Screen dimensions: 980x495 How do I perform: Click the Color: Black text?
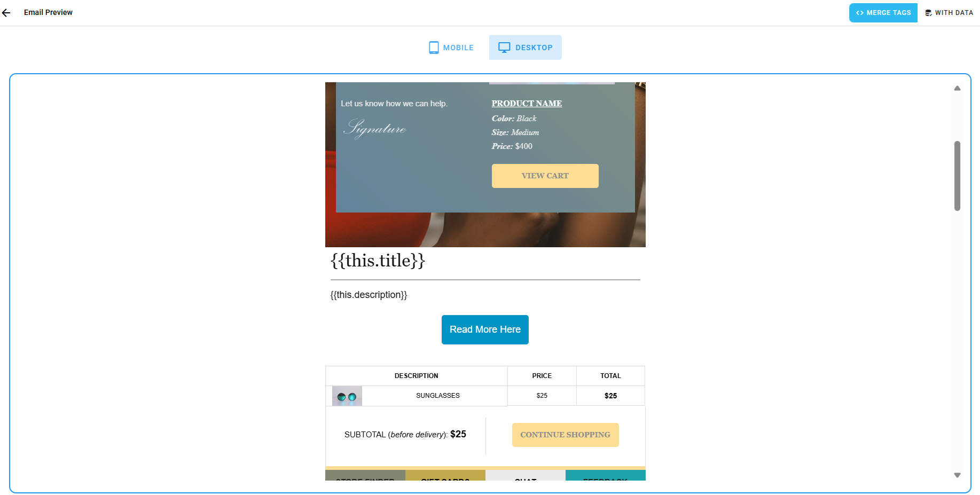pos(514,119)
